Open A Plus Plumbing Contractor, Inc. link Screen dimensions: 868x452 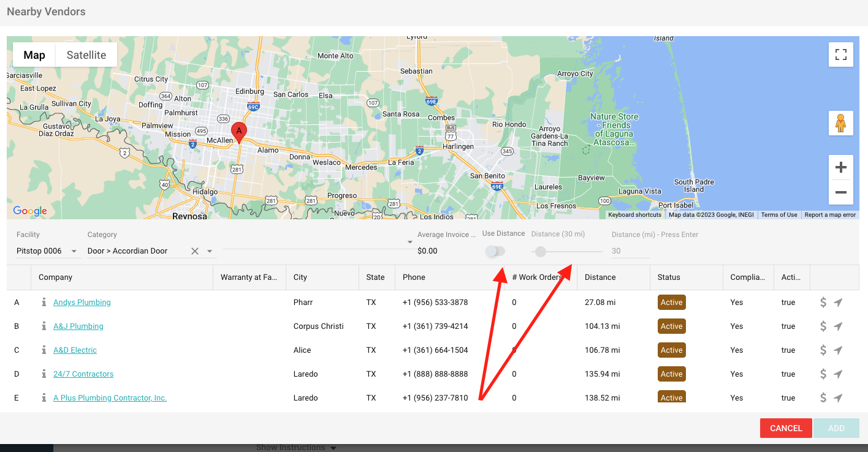click(110, 398)
